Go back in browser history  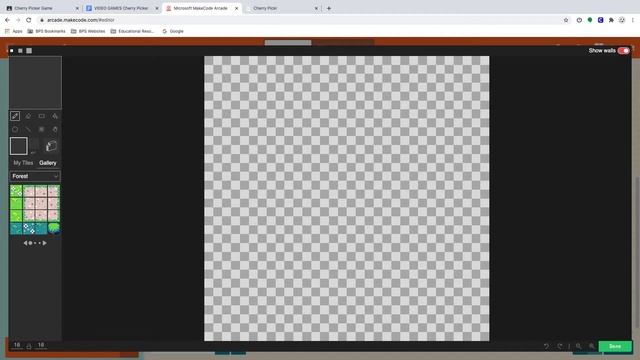(x=7, y=20)
